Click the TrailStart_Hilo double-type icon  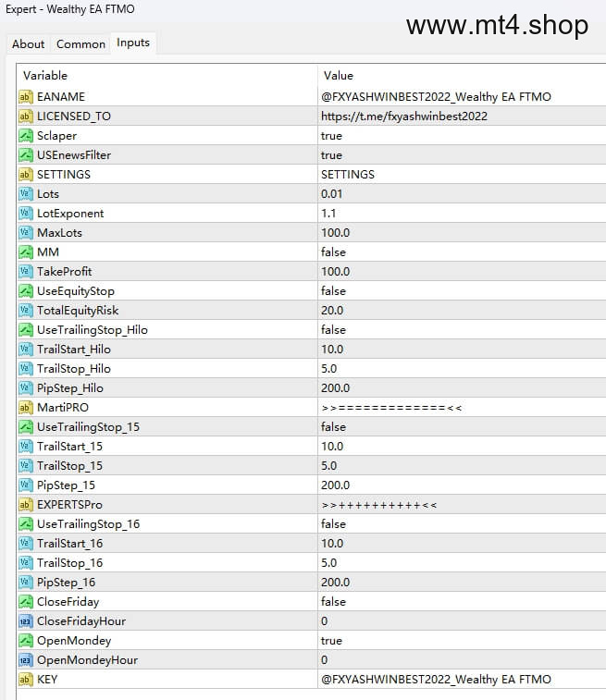coord(26,350)
